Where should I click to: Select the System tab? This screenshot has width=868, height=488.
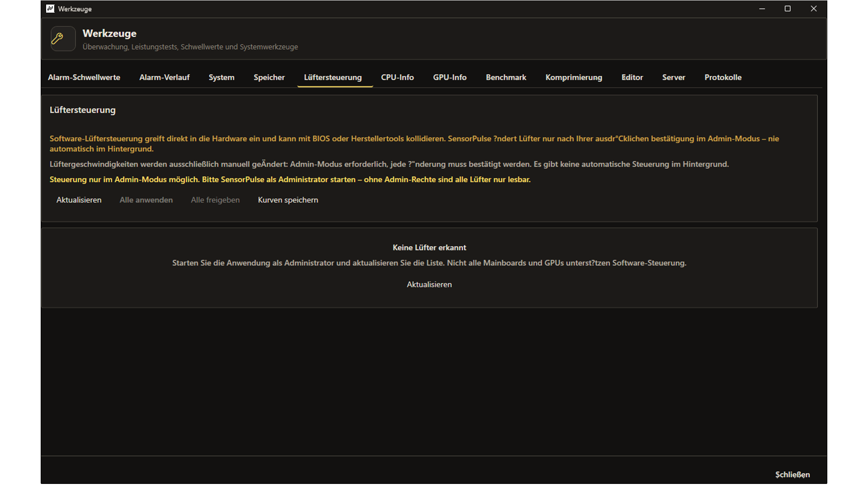click(222, 77)
